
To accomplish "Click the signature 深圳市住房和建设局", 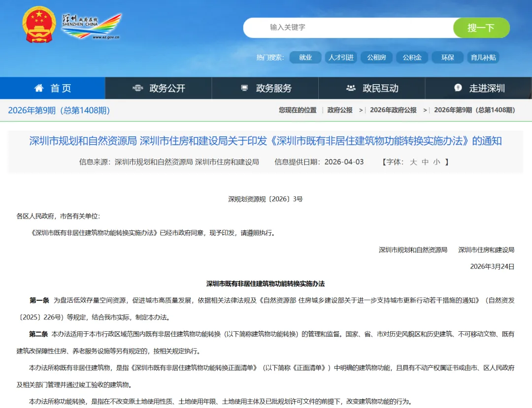I will click(x=486, y=250).
